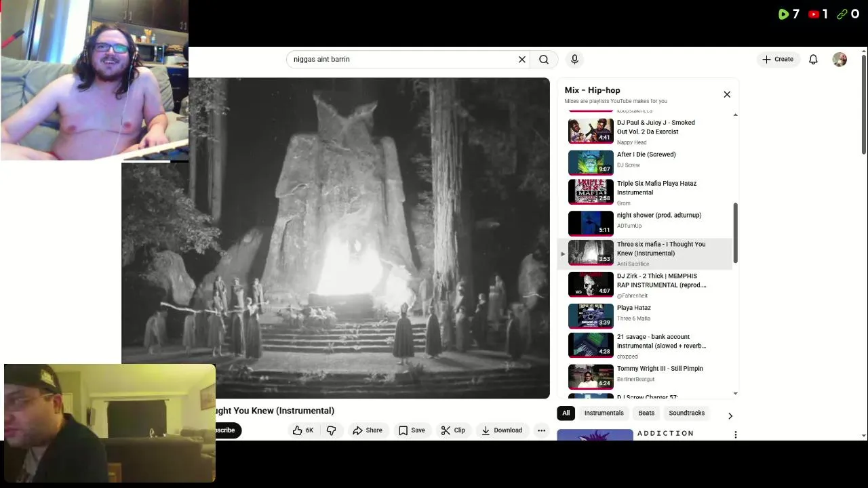Viewport: 868px width, 488px height.
Task: Select I Thought You Knew (Instrumental) row
Action: click(644, 253)
